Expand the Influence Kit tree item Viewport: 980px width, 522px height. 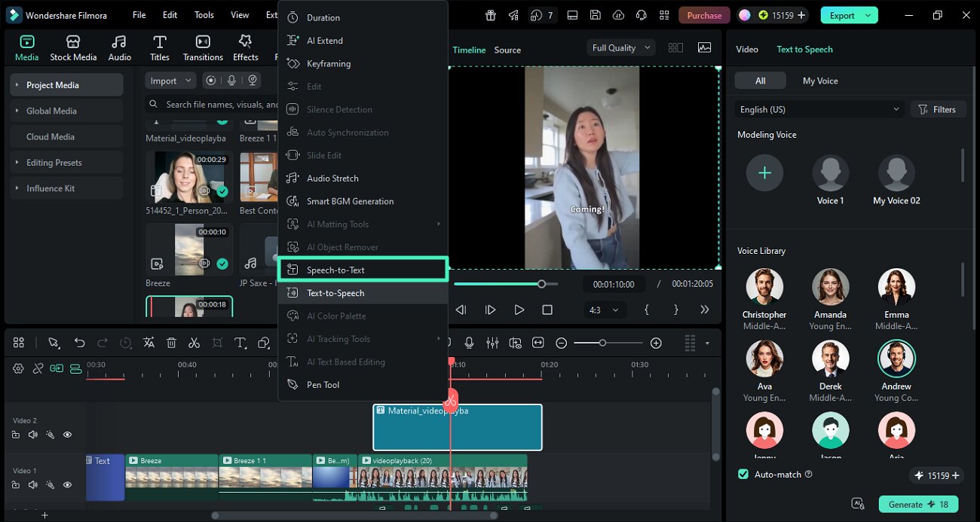point(17,188)
